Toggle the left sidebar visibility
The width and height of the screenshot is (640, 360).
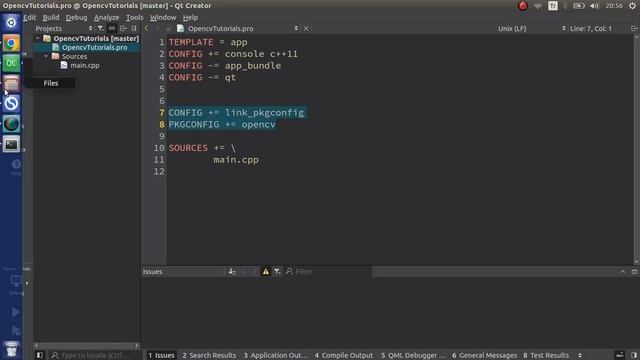40,355
